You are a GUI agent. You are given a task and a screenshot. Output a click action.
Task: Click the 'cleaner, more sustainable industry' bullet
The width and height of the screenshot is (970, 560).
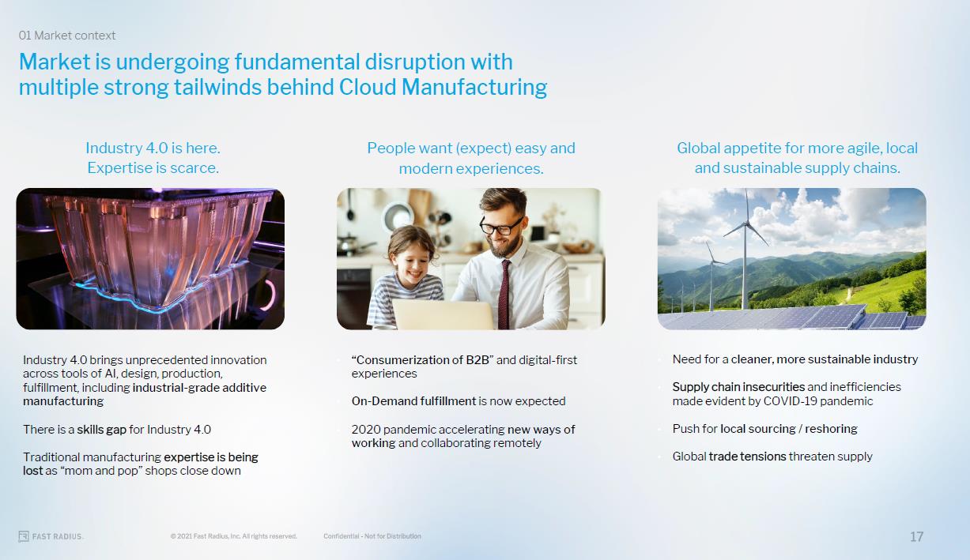pyautogui.click(x=794, y=359)
